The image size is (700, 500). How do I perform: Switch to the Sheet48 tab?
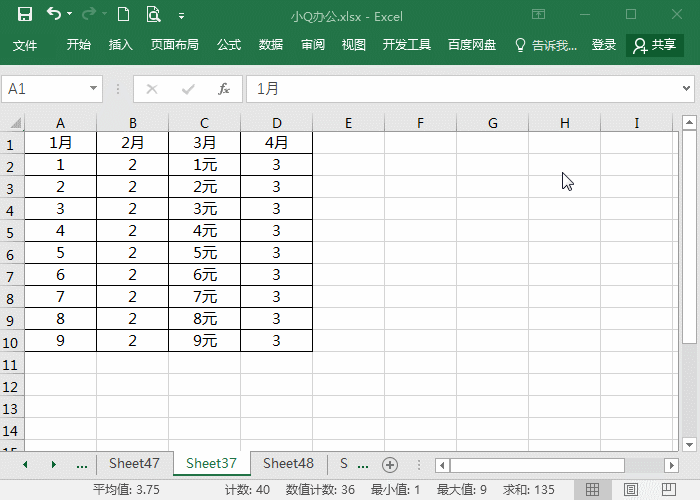[x=288, y=463]
